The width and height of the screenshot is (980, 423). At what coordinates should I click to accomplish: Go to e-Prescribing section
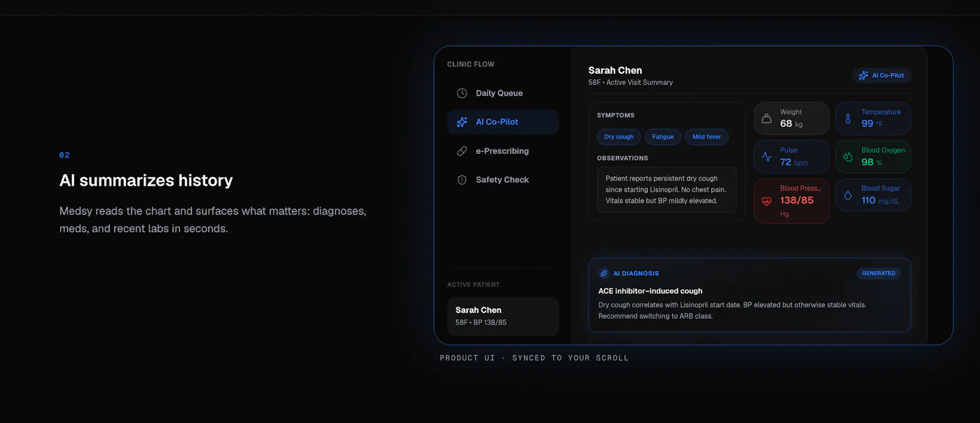(503, 151)
